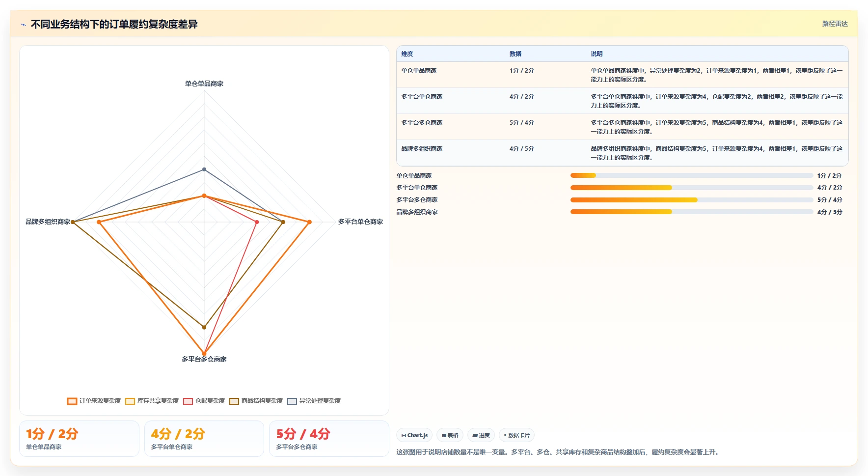Toggle the 订单来源复杂度 legend swatch
This screenshot has width=868, height=476.
click(72, 401)
